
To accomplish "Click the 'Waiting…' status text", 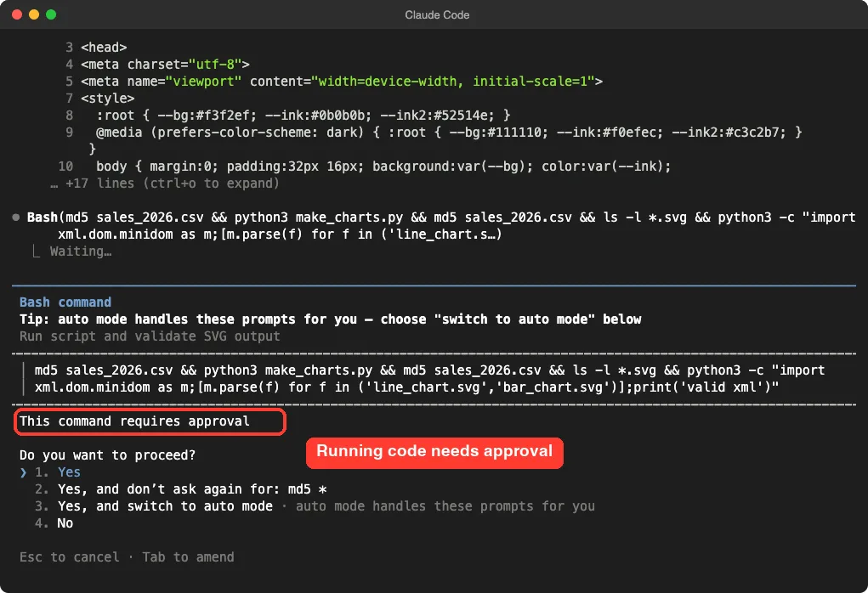I will [x=81, y=251].
